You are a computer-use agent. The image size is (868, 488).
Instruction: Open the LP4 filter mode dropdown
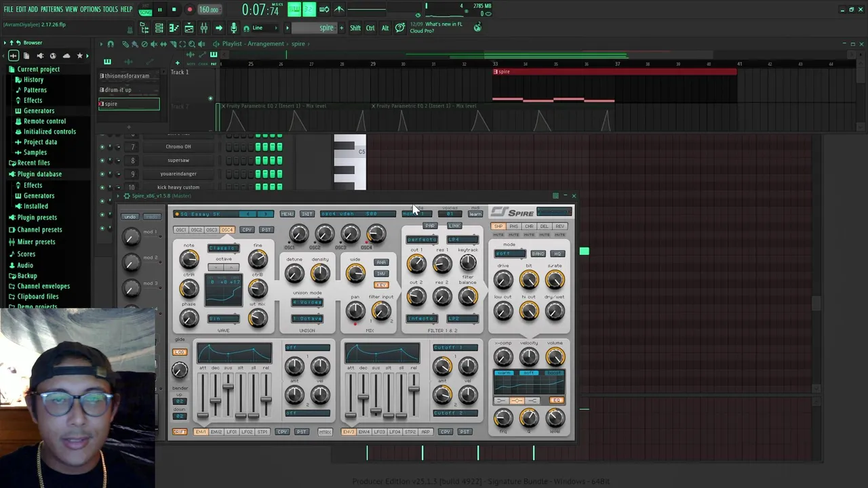(462, 240)
